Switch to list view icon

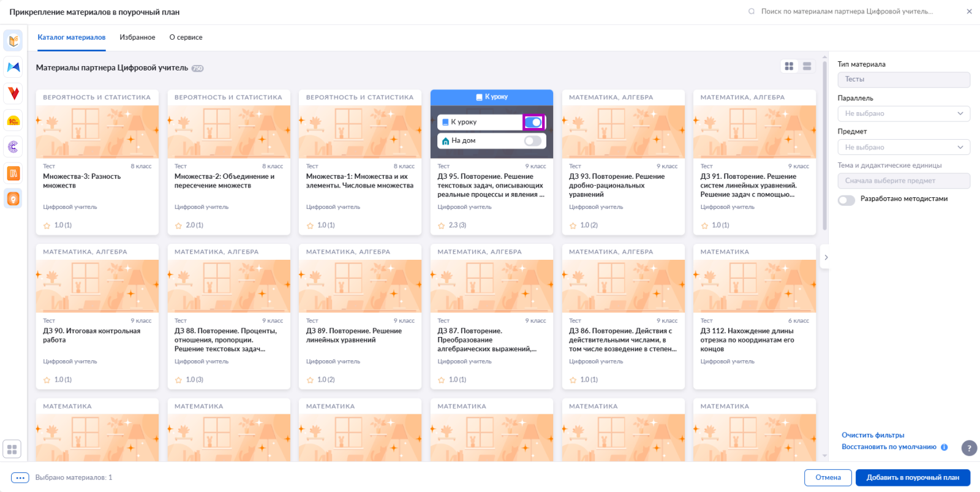coord(807,66)
